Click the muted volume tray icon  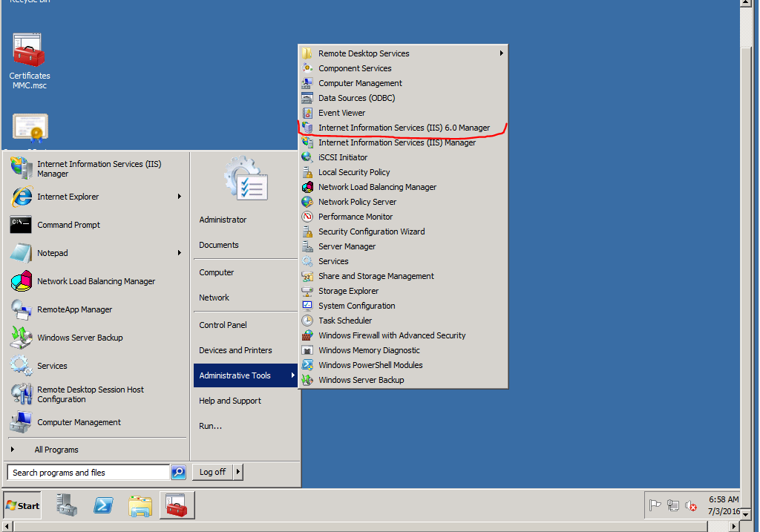pyautogui.click(x=691, y=506)
